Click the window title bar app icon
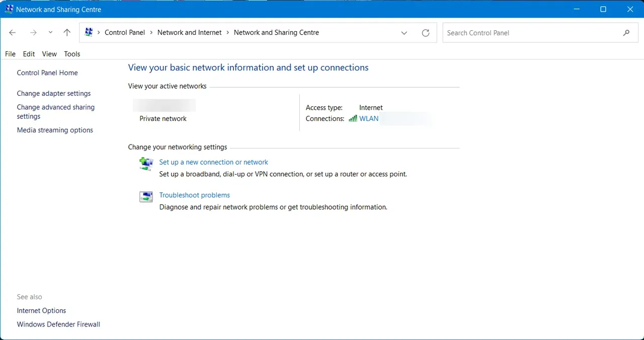The width and height of the screenshot is (644, 340). pyautogui.click(x=9, y=9)
